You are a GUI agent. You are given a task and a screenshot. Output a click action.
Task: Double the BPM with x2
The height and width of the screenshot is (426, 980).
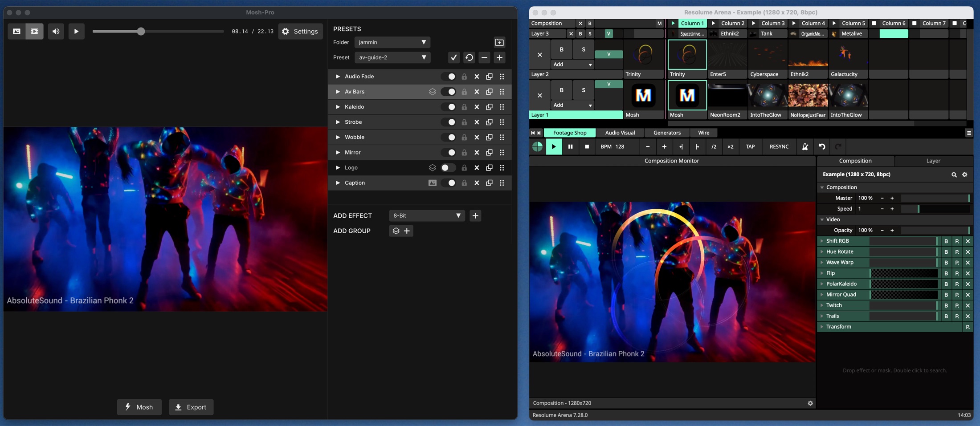click(730, 146)
